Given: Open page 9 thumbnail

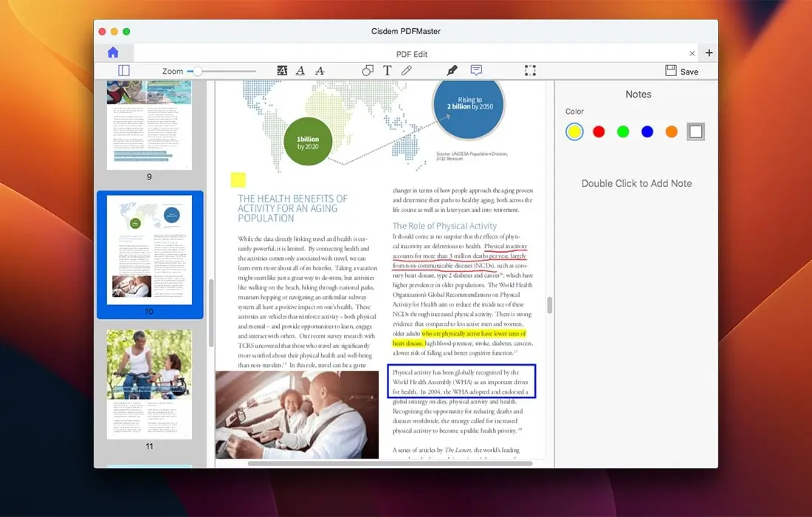Looking at the screenshot, I should point(149,126).
